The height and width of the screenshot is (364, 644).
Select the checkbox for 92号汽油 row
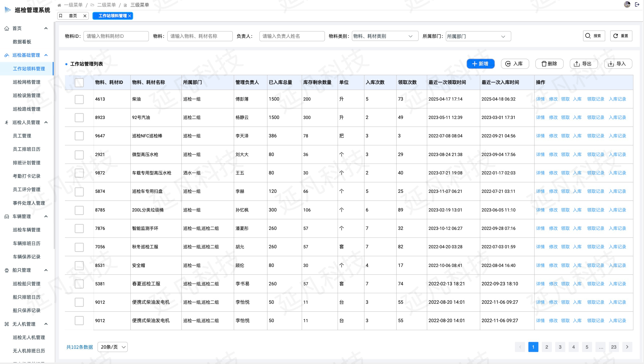[79, 117]
